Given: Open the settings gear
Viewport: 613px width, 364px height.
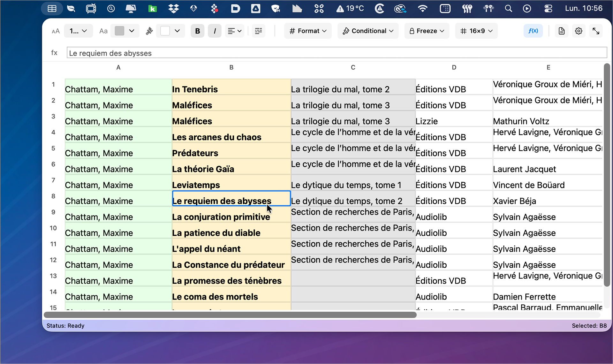Looking at the screenshot, I should (579, 31).
